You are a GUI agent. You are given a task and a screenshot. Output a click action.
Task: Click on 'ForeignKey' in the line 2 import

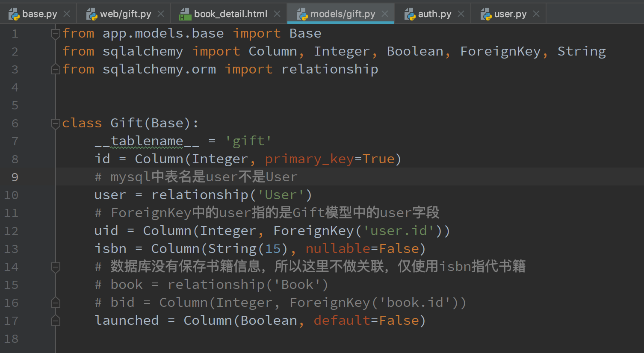coord(500,51)
